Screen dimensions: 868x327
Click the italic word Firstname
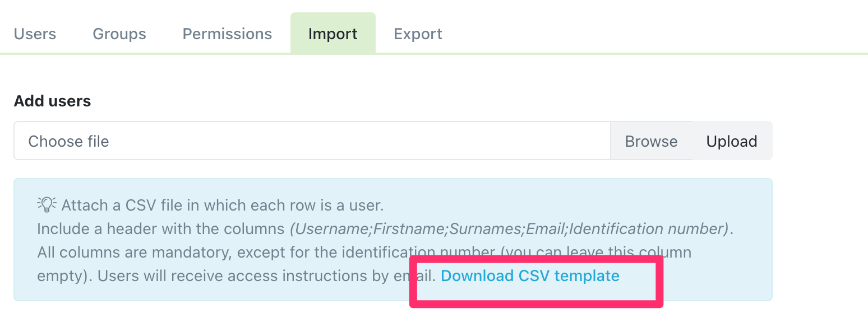(x=411, y=229)
